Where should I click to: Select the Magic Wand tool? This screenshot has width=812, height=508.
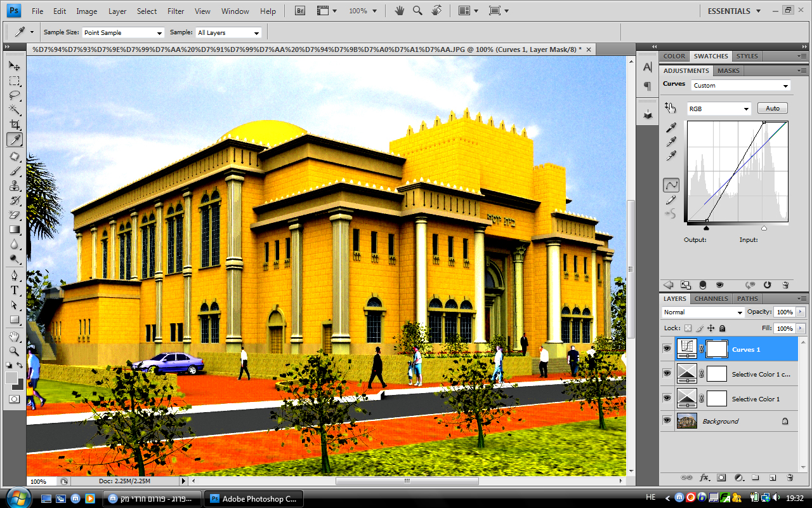coord(15,110)
